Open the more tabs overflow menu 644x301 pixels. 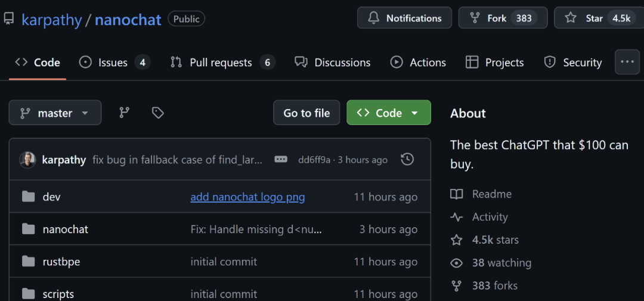point(627,62)
